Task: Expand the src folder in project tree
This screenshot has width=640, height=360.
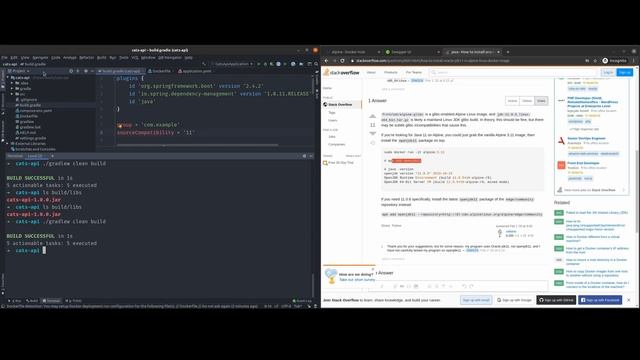Action: point(12,94)
